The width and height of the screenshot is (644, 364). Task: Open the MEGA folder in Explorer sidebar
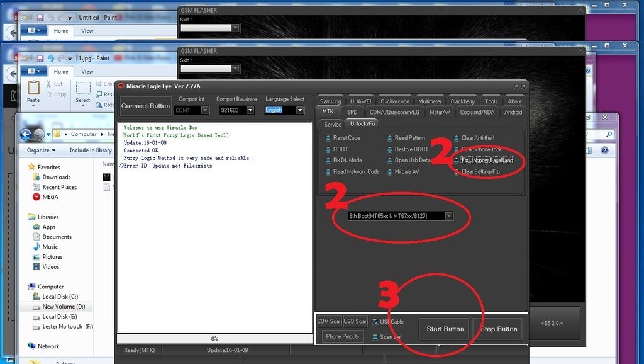[50, 197]
